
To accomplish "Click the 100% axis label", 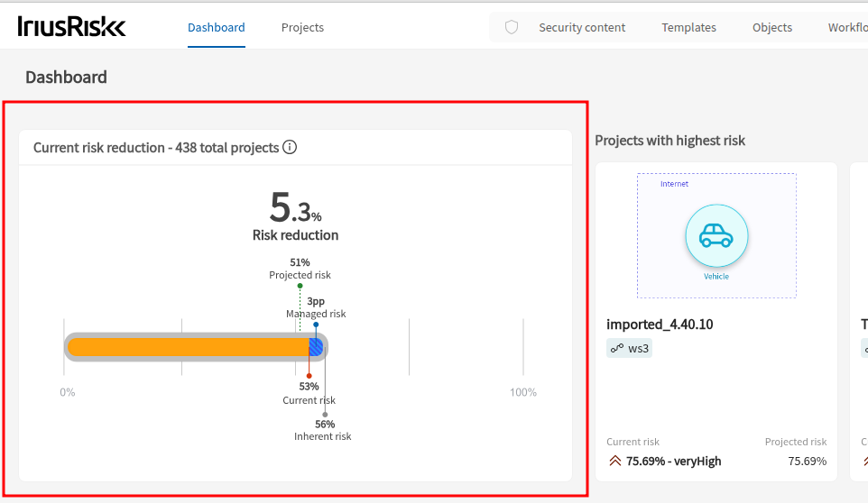I will click(x=523, y=392).
